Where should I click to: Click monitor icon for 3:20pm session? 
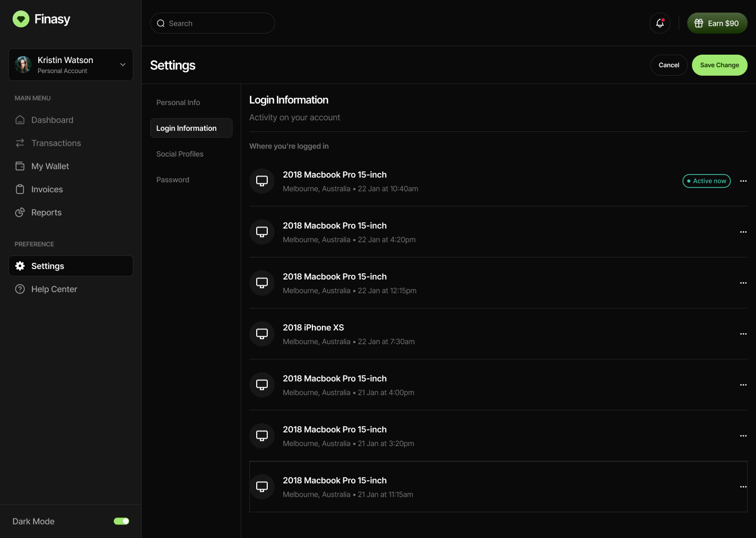[x=262, y=436]
